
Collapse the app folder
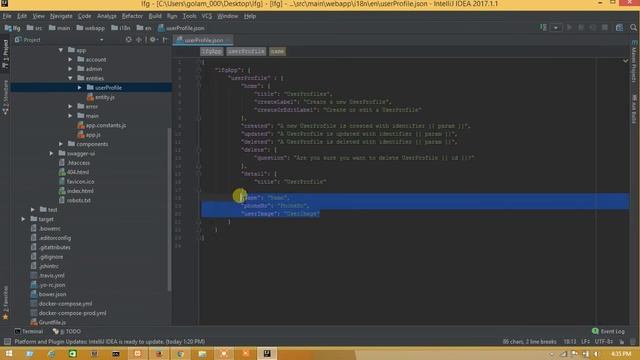tap(61, 50)
